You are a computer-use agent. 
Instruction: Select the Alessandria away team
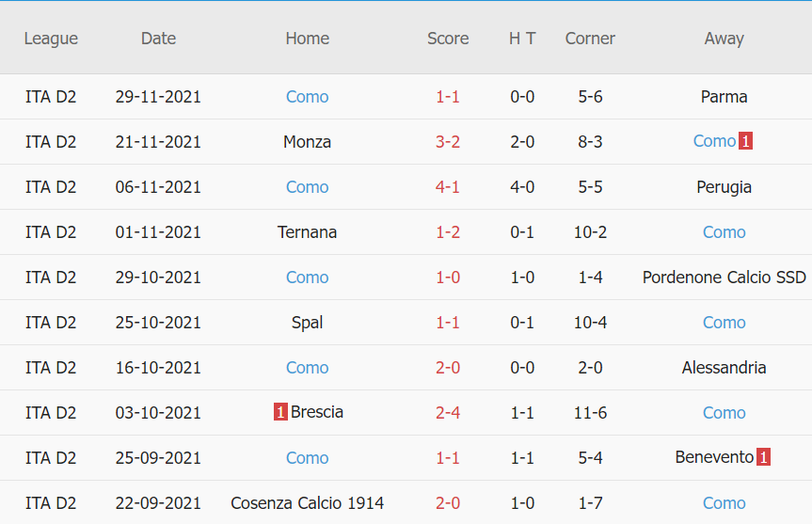(724, 368)
